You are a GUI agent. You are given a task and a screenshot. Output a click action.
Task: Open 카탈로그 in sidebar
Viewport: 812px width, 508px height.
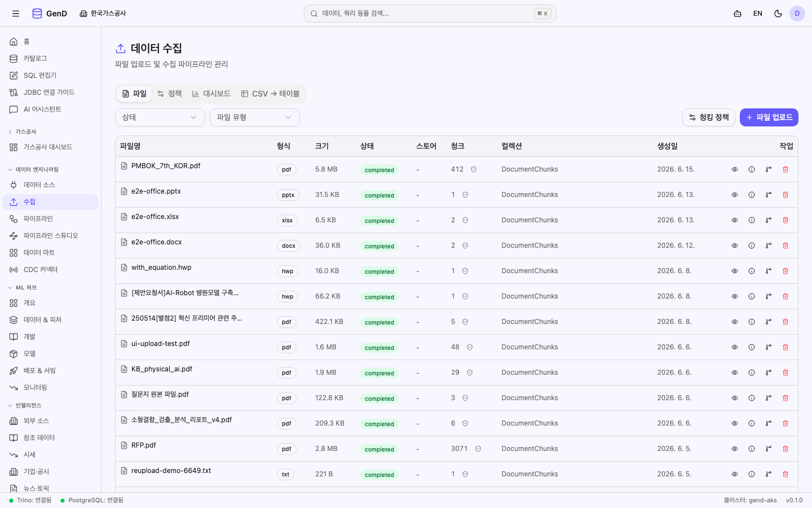51,59
